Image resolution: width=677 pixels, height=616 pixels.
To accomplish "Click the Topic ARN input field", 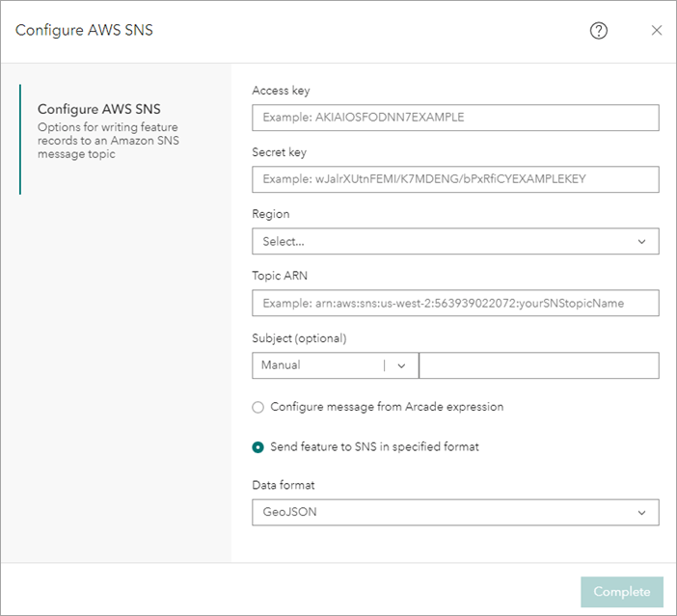I will tap(455, 303).
